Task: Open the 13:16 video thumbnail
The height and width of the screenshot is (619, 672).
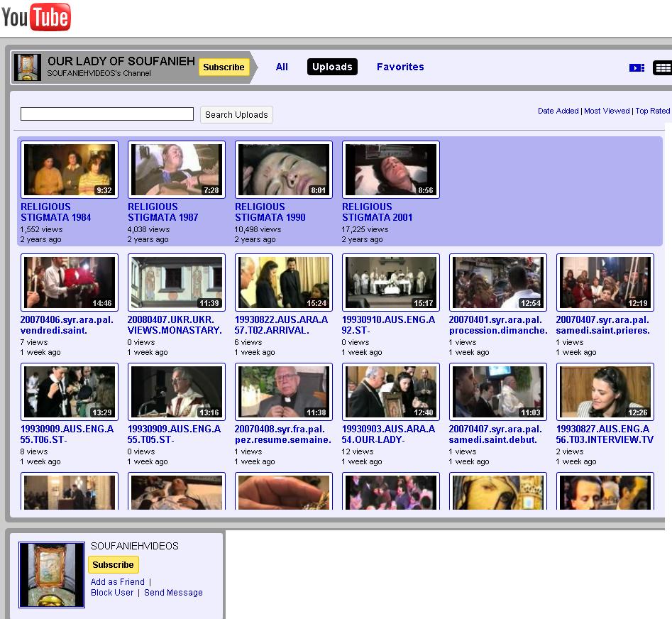Action: pos(177,392)
